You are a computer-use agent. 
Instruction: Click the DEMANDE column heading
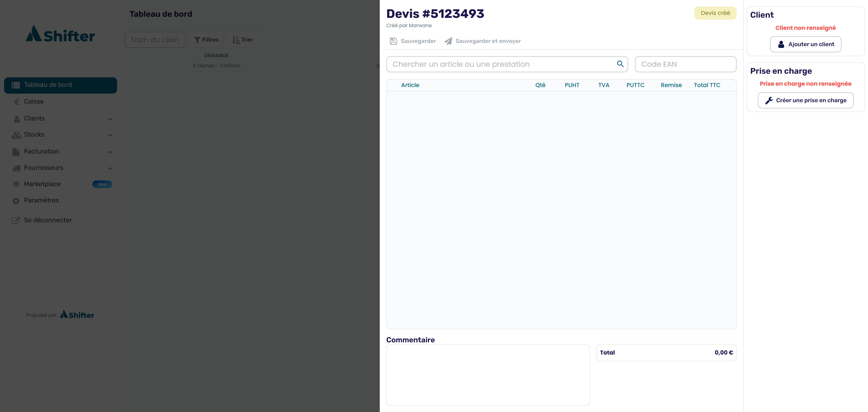pyautogui.click(x=216, y=56)
